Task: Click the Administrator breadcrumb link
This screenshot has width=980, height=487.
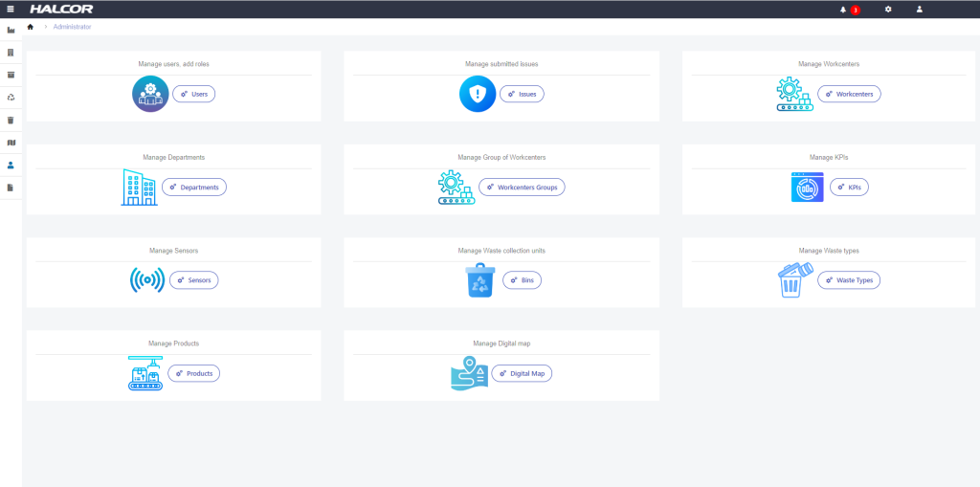Action: 73,27
